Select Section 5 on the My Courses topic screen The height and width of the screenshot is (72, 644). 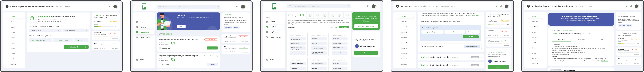(404, 38)
